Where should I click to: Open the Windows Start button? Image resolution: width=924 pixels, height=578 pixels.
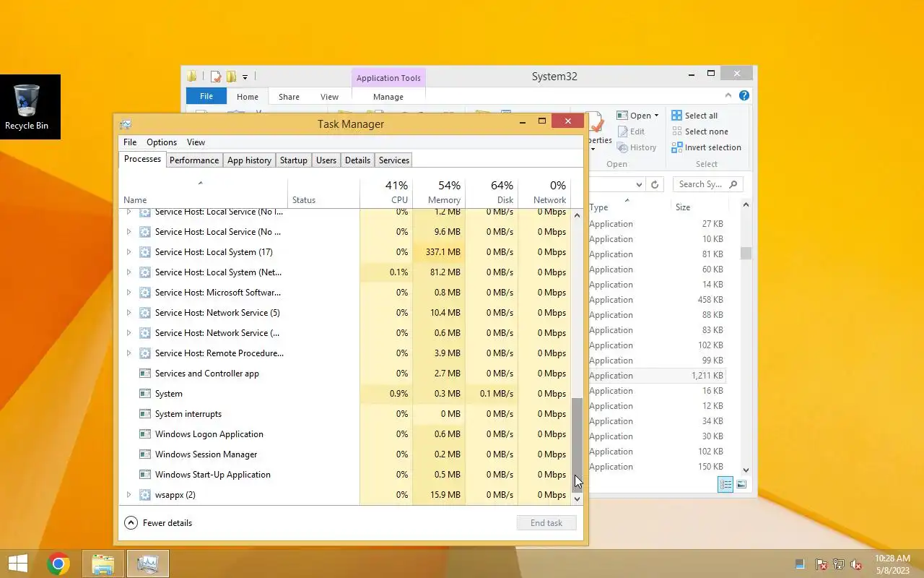coord(17,564)
